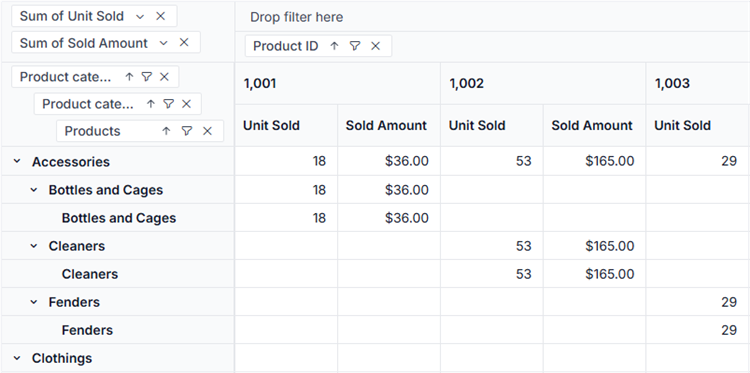Viewport: 750px width, 373px height.
Task: Remove the Sum of Unit Sold field
Action: [161, 16]
